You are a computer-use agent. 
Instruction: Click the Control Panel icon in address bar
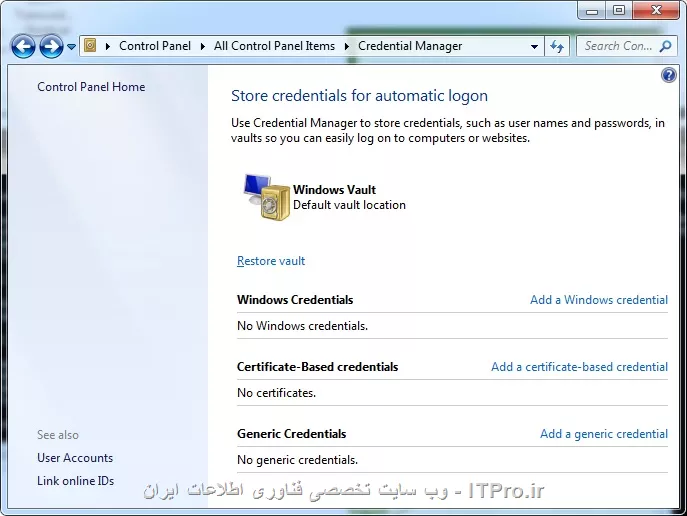90,46
